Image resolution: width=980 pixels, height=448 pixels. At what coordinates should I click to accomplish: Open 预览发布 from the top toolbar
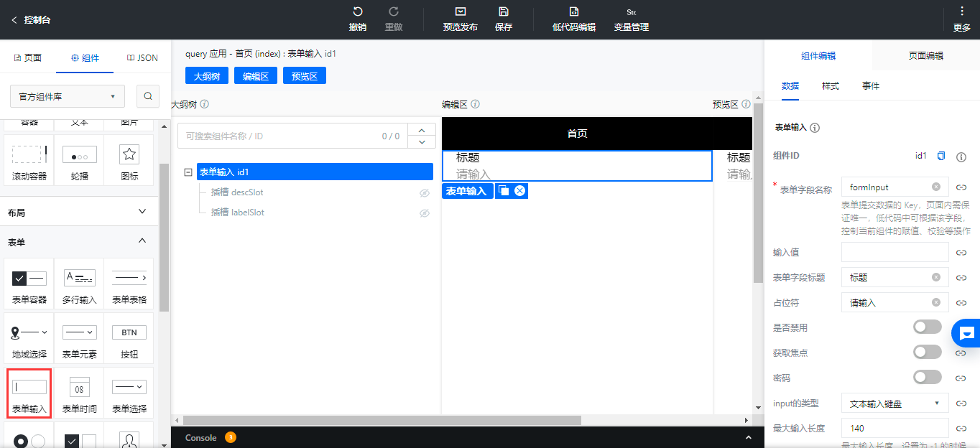(461, 19)
